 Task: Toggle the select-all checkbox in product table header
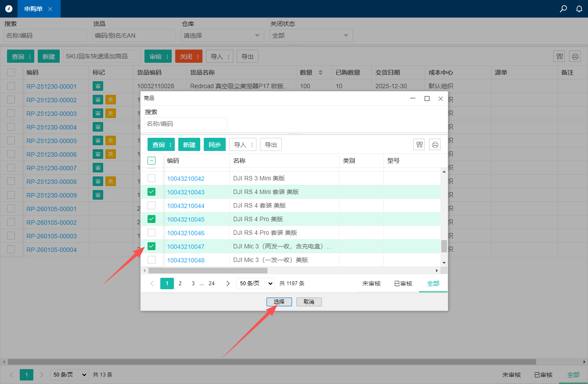tap(152, 161)
